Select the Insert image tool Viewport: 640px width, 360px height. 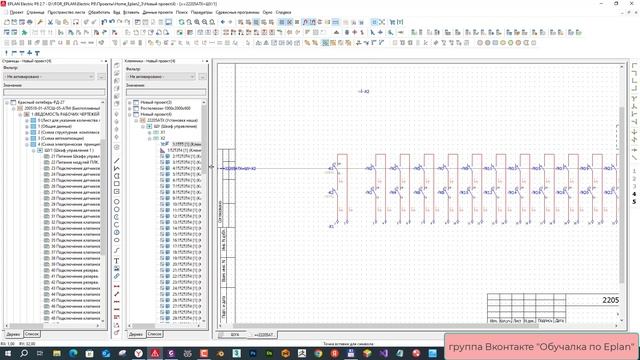coord(117,268)
